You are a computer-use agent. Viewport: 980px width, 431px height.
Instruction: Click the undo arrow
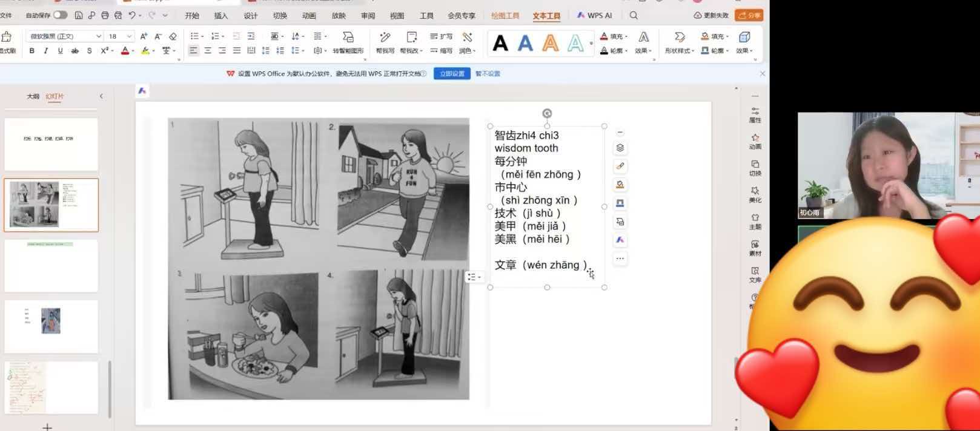pyautogui.click(x=131, y=15)
